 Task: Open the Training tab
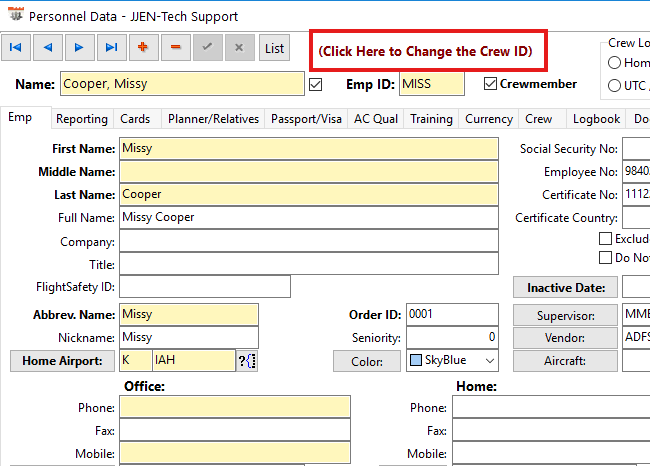point(431,119)
